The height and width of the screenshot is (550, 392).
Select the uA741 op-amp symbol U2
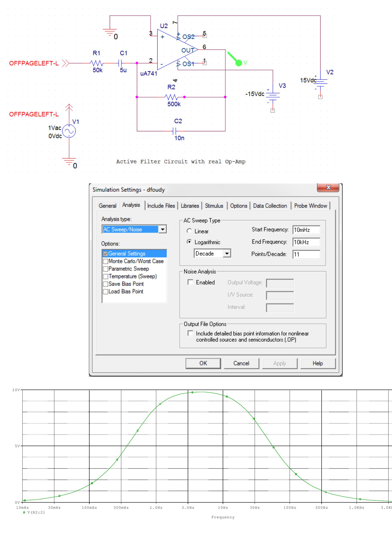coord(177,50)
